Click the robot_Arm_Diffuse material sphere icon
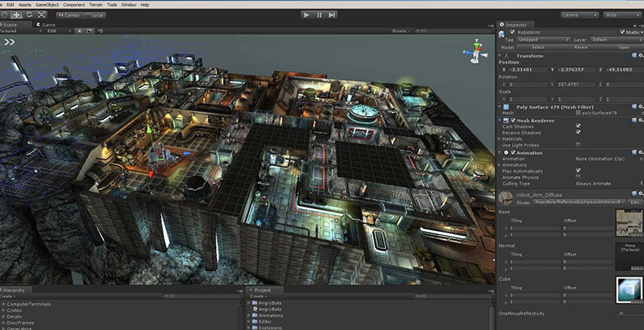Viewport: 644px width, 330px height. point(506,198)
